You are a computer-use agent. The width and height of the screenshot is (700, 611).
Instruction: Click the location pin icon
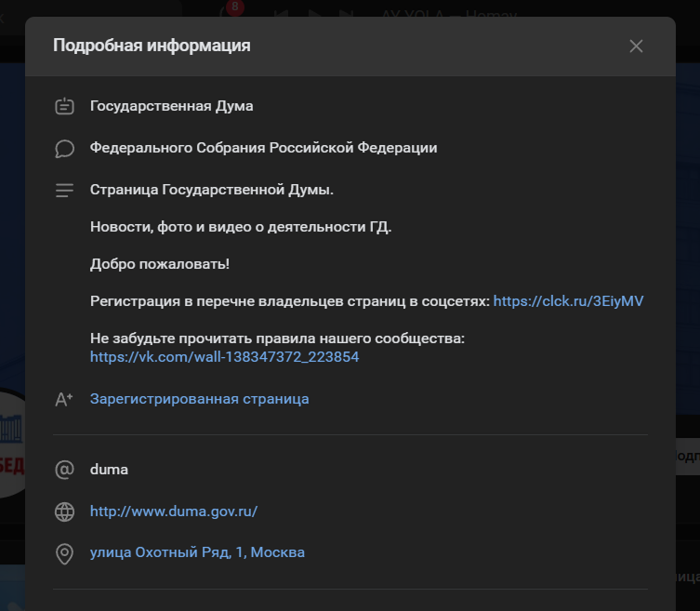pos(64,553)
